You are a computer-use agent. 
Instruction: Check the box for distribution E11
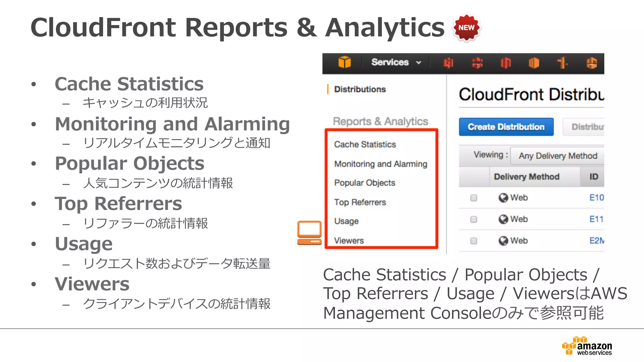[x=474, y=219]
